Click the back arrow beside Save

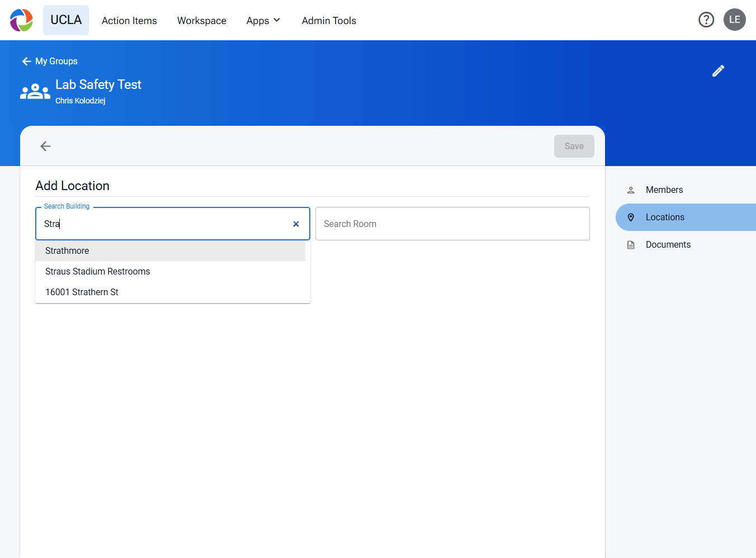(x=46, y=146)
